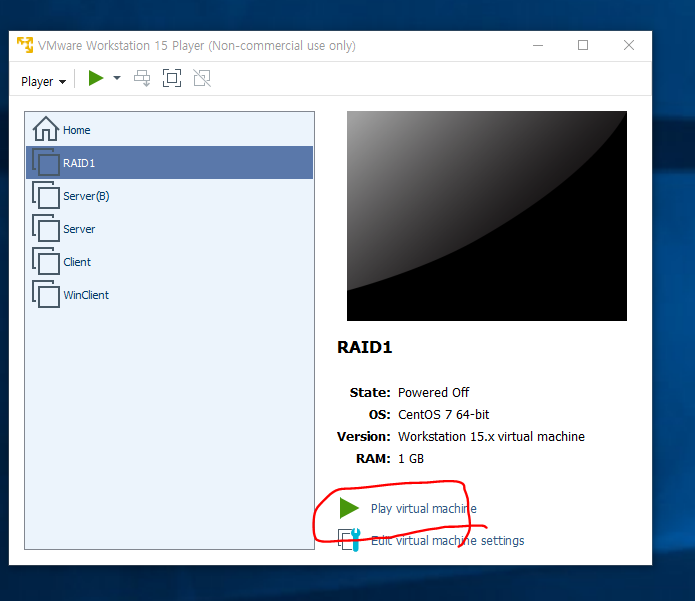This screenshot has height=601, width=695.
Task: Click the '1 GB' RAM value
Action: pos(411,458)
